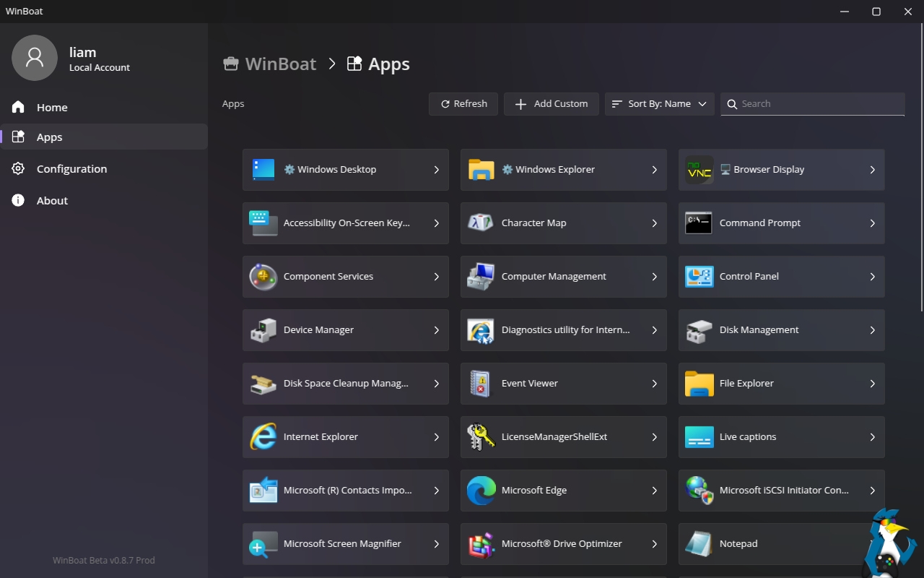This screenshot has height=578, width=924.
Task: Click the WinBoat breadcrumb link
Action: [x=280, y=64]
